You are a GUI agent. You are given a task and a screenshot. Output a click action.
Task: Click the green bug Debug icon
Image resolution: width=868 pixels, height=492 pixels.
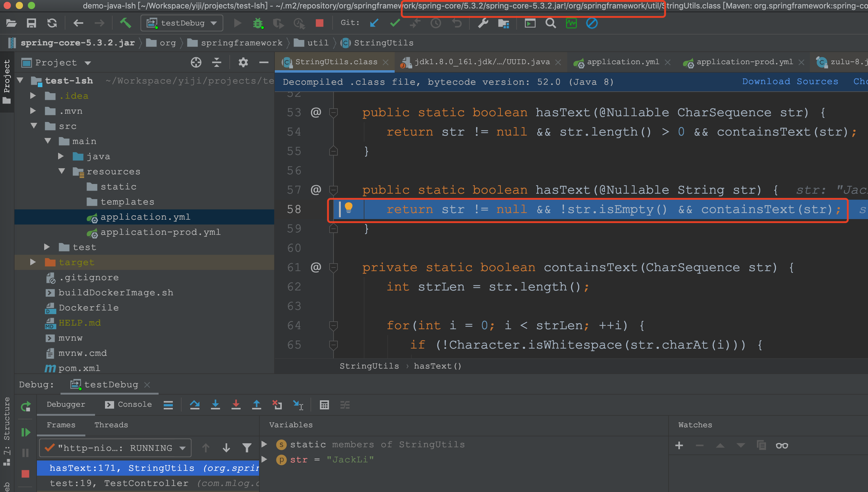(258, 23)
